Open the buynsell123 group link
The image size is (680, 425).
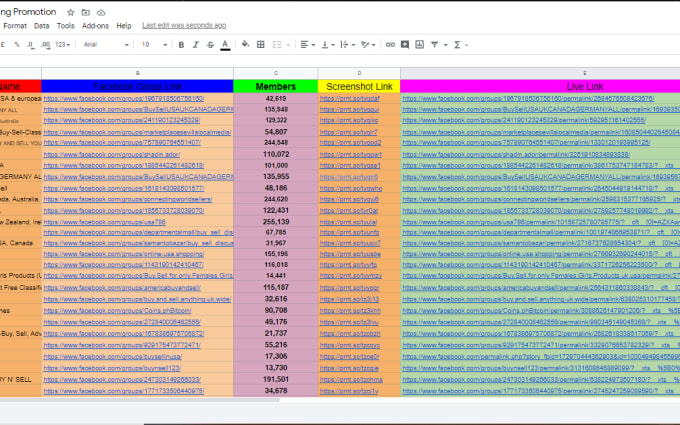(x=112, y=368)
